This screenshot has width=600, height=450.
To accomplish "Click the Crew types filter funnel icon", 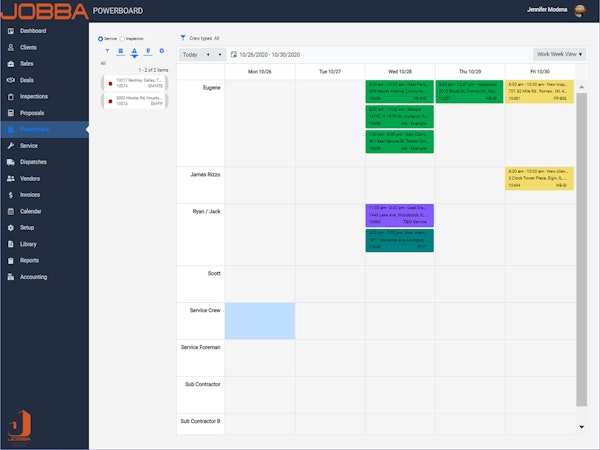I will tap(182, 37).
